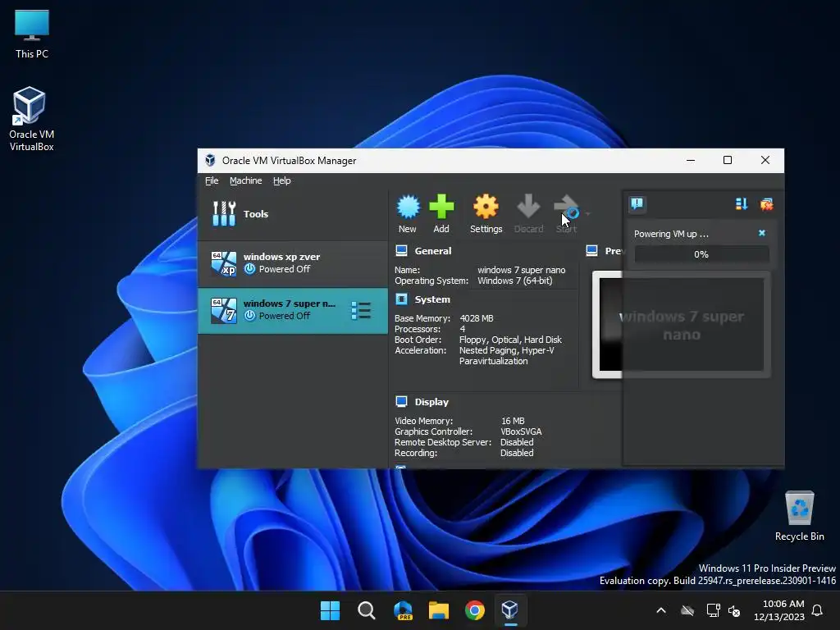
Task: Click the notification center speech-bubble icon
Action: click(x=637, y=203)
